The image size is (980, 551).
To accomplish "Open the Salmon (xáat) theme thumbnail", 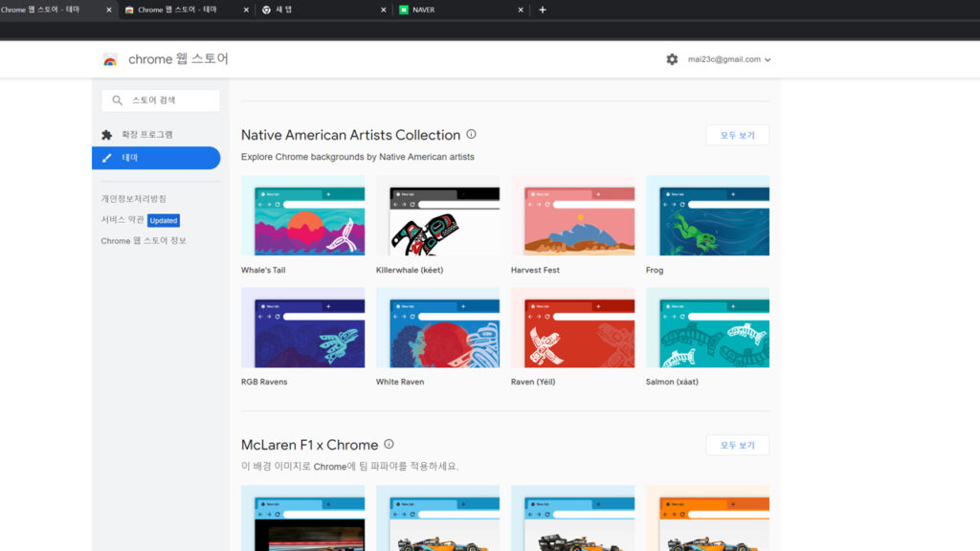I will (x=707, y=327).
